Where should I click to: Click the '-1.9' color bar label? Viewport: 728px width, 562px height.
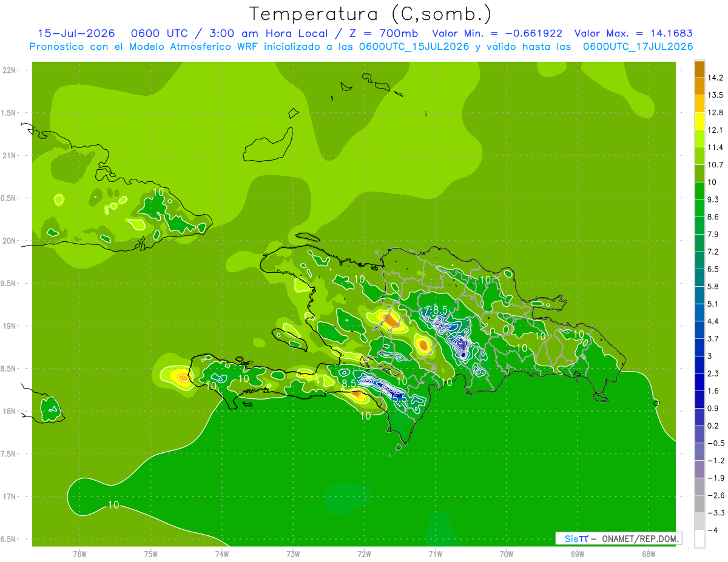pos(716,478)
